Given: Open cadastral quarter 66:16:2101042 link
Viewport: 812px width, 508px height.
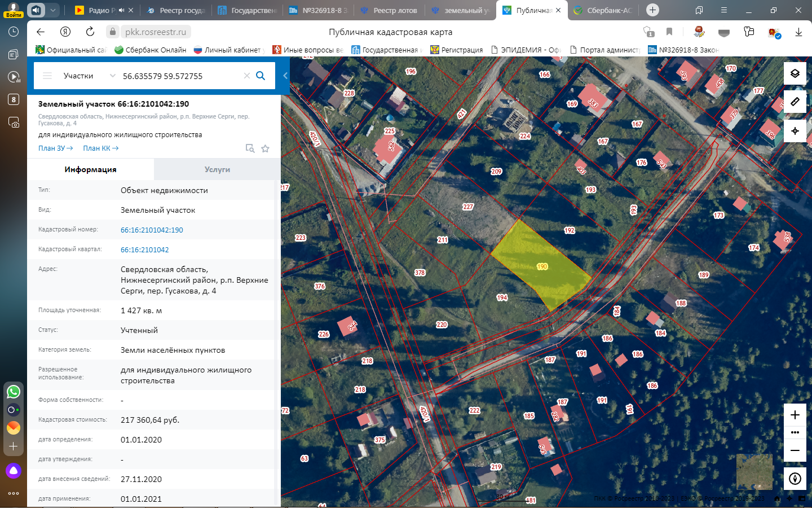Looking at the screenshot, I should [x=144, y=249].
